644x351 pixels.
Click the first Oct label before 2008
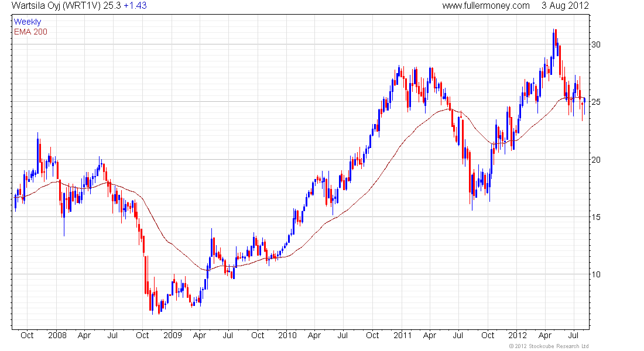[x=27, y=335]
